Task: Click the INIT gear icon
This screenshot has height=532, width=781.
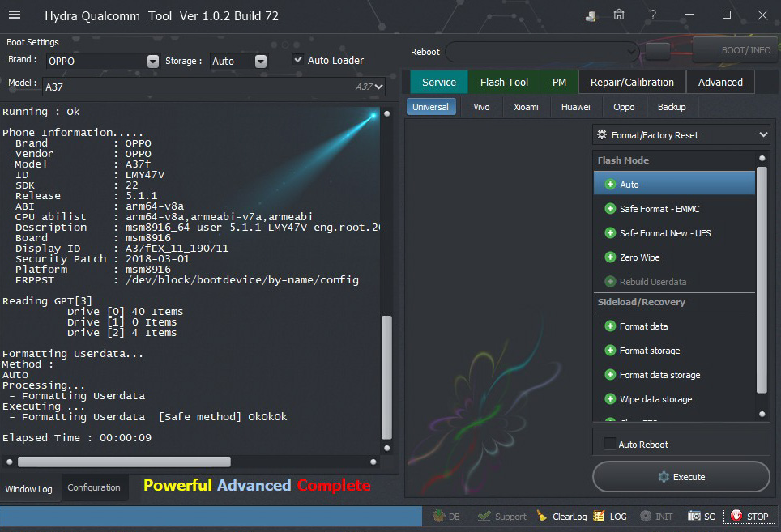Action: pyautogui.click(x=646, y=516)
